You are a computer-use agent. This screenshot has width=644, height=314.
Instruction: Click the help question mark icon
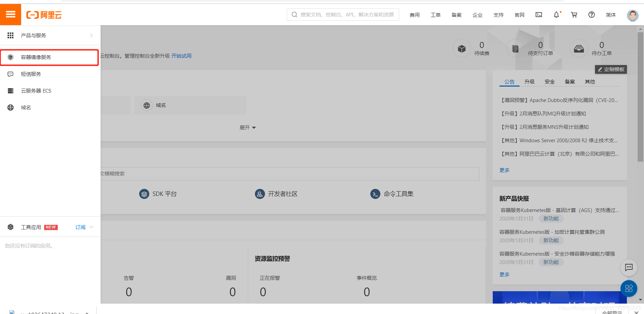click(592, 15)
